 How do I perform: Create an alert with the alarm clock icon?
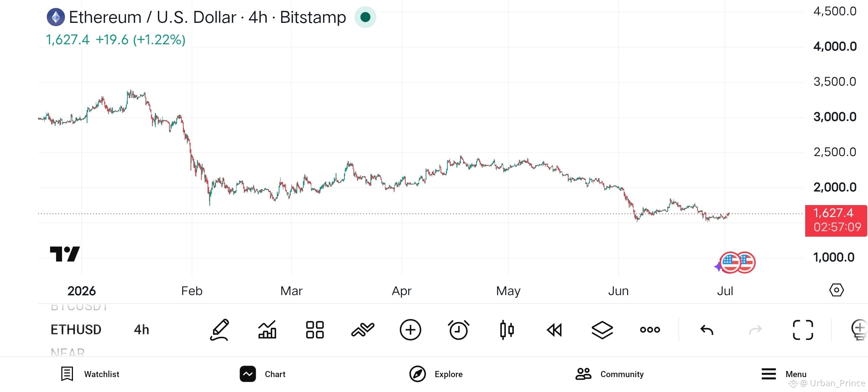[x=458, y=330]
